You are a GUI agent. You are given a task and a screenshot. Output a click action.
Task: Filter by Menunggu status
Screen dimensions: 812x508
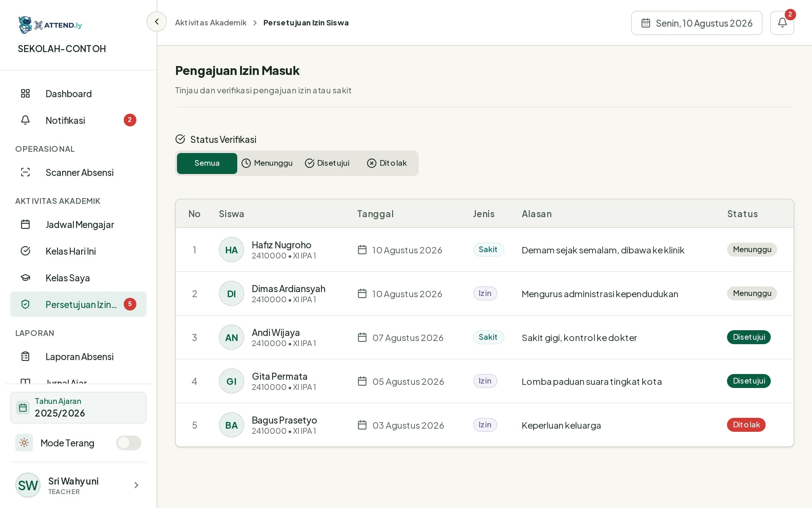pyautogui.click(x=267, y=163)
